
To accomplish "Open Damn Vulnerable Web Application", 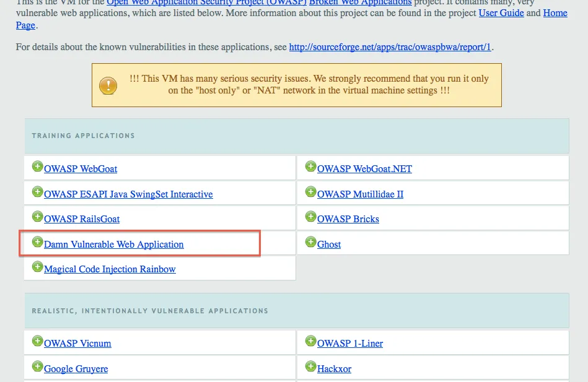I will [113, 244].
